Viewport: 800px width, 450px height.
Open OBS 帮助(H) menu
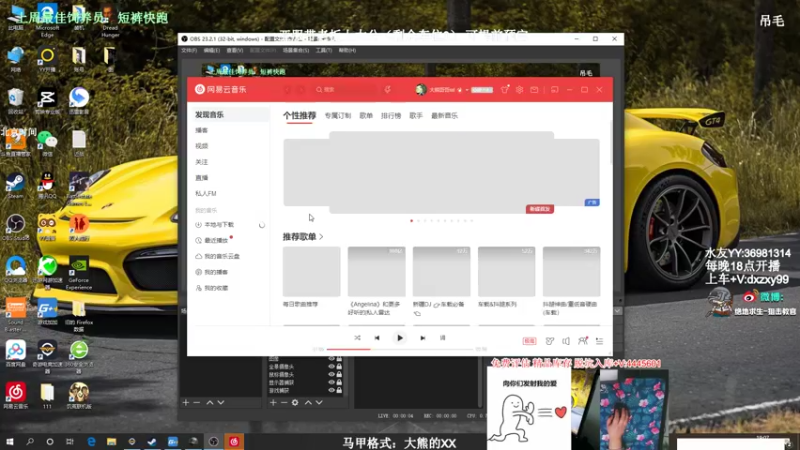(x=347, y=51)
